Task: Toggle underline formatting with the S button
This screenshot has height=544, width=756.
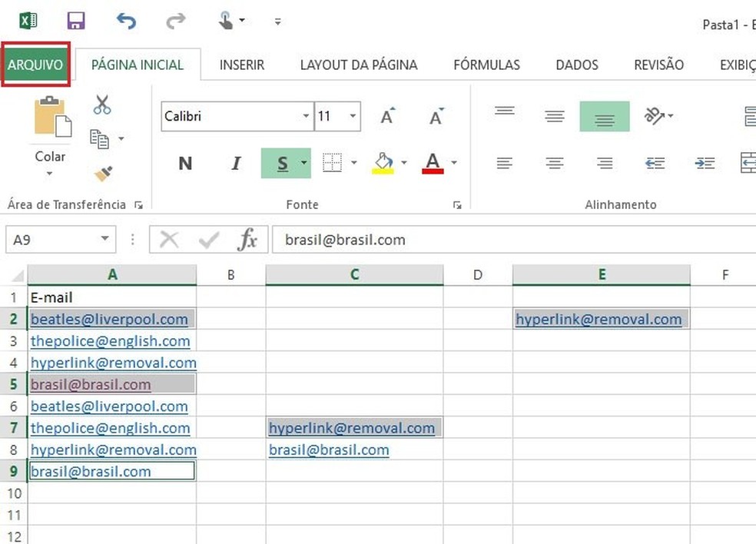Action: click(x=280, y=163)
